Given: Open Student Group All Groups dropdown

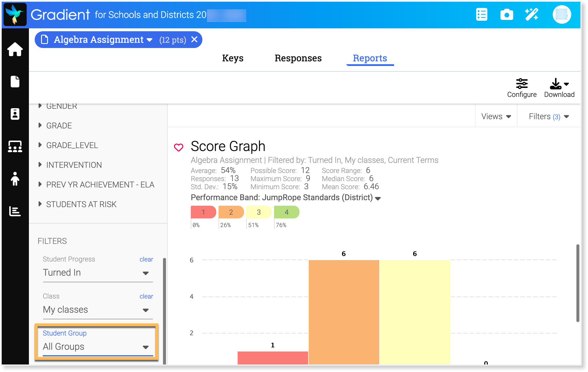Looking at the screenshot, I should point(98,347).
